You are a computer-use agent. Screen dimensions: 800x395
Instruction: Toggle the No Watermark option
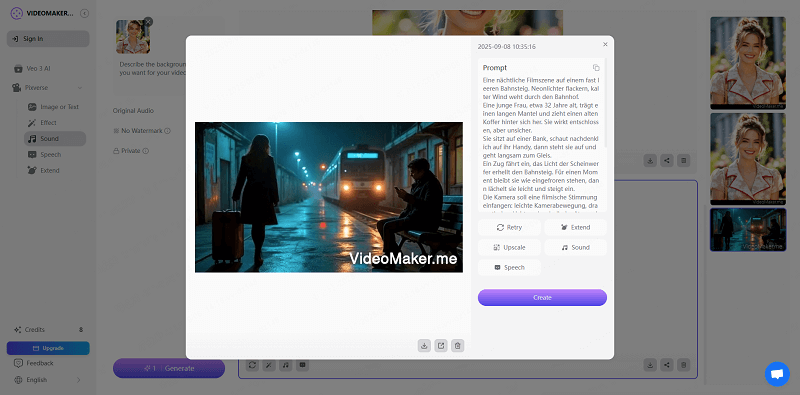[138, 131]
